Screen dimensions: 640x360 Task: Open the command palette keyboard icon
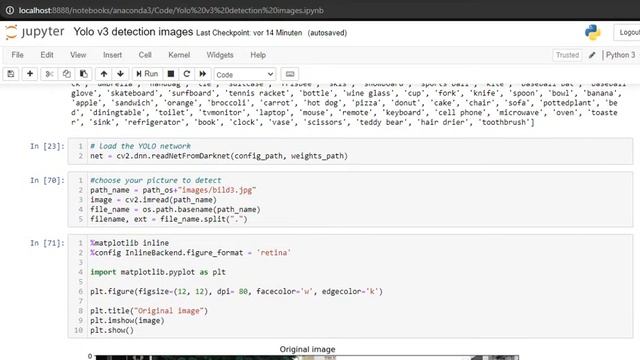[290, 74]
